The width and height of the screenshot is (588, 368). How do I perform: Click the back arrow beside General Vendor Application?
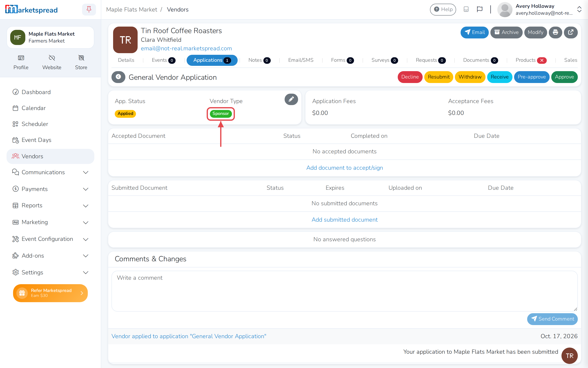click(x=118, y=77)
